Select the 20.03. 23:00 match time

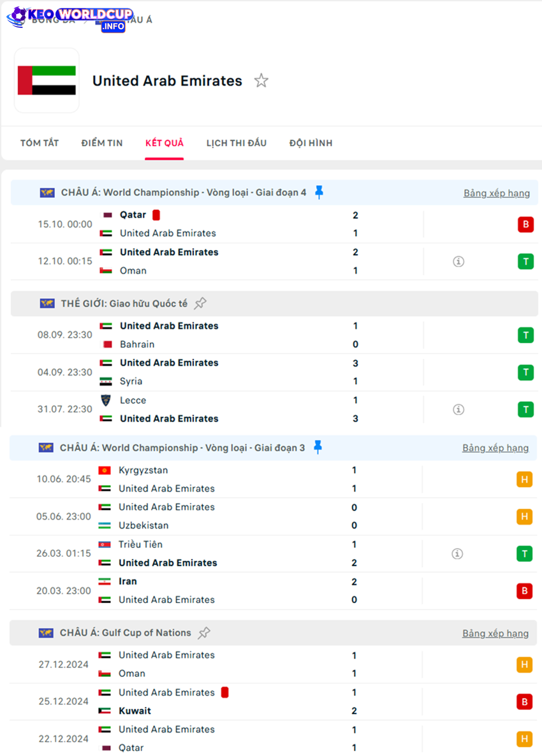coord(64,591)
